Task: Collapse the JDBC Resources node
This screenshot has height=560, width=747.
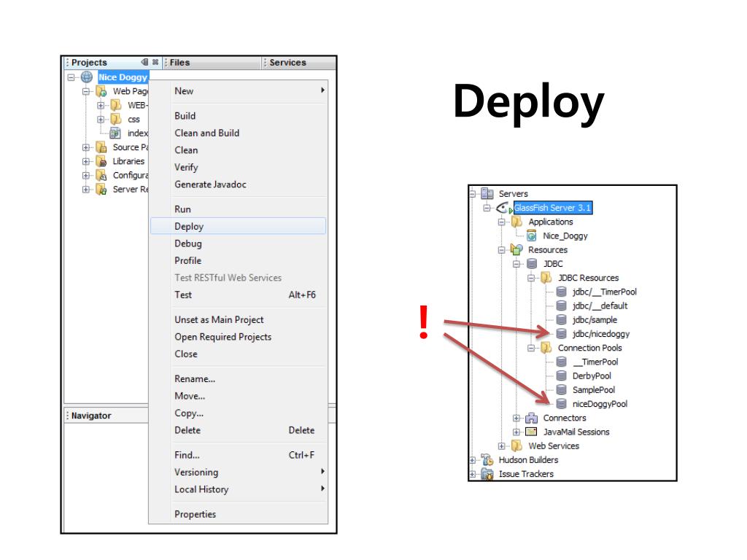Action: (531, 278)
